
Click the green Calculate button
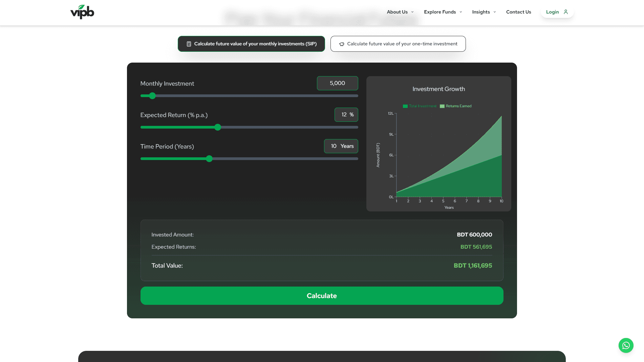click(322, 296)
